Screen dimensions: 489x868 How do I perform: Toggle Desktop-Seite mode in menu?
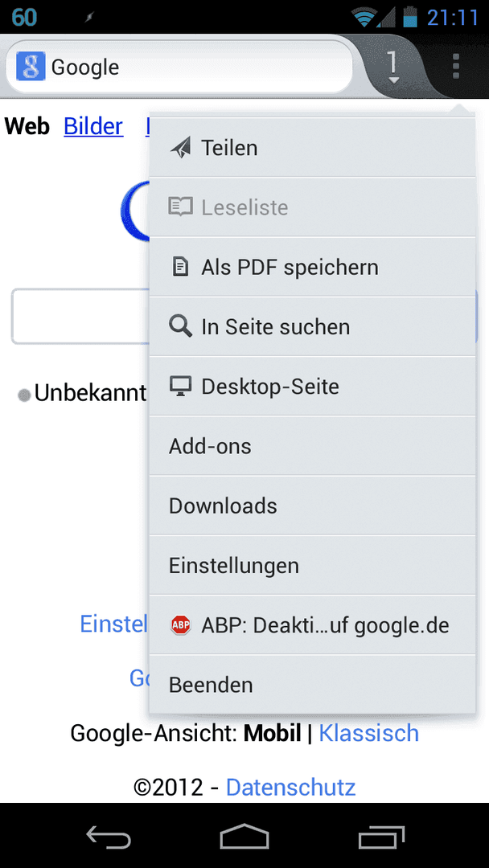(x=312, y=387)
